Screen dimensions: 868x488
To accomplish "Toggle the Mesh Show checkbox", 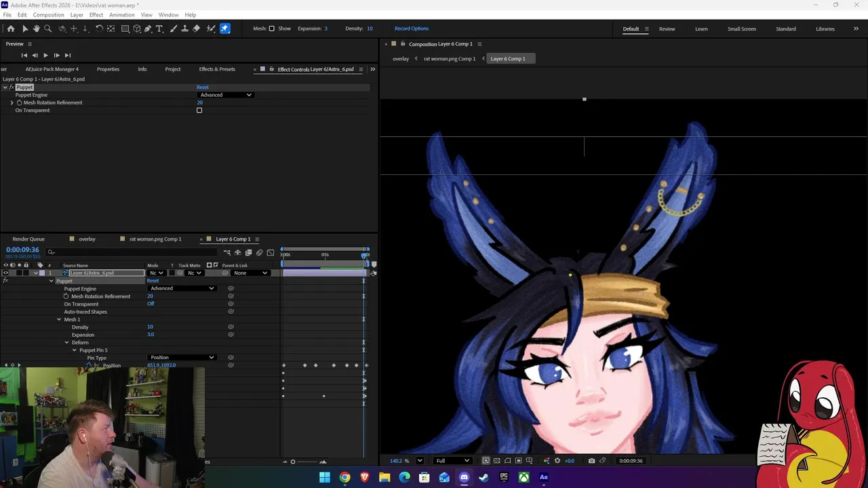I will pos(272,28).
